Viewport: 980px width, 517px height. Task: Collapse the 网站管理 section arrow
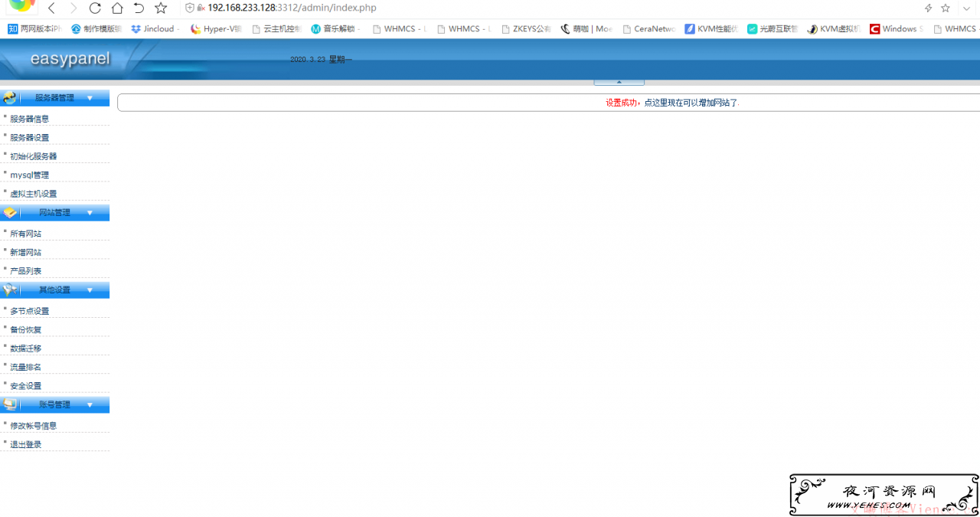tap(90, 213)
